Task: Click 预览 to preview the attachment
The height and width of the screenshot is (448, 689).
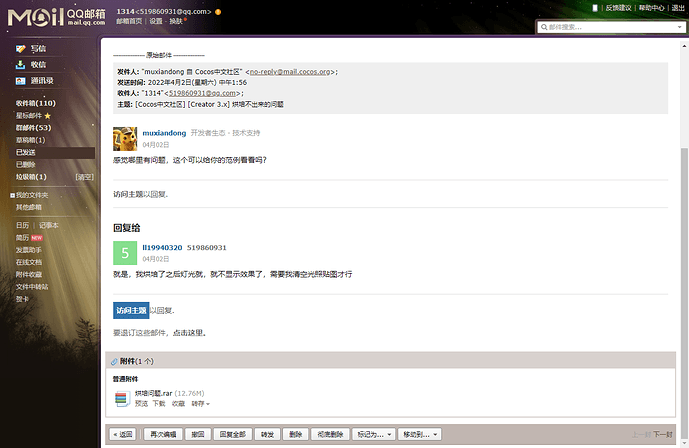Action: pyautogui.click(x=141, y=404)
